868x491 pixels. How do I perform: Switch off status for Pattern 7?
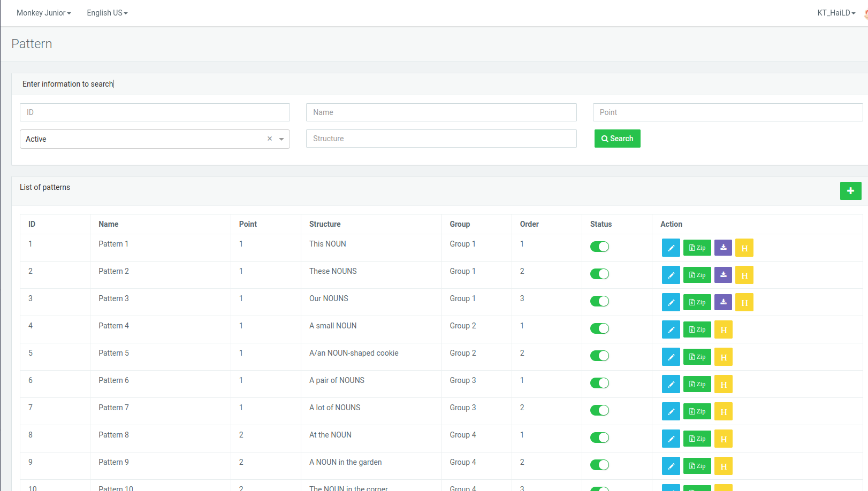599,410
